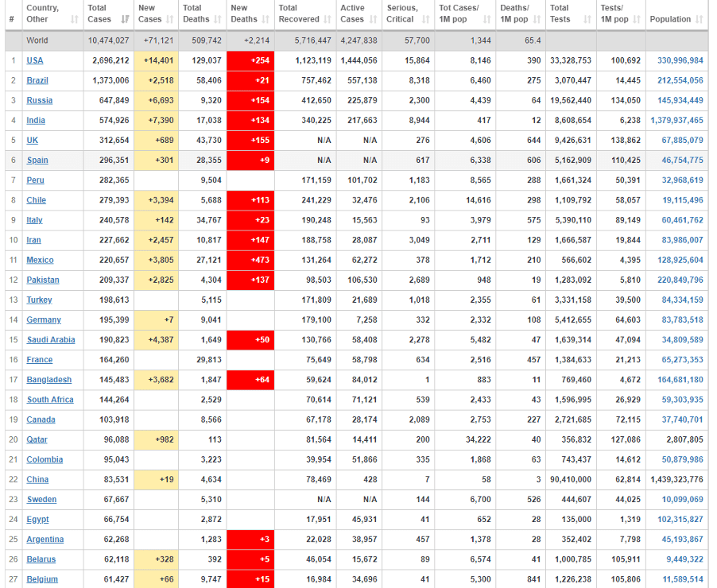Select Qatar Tot Cases/1M 34,222 value
This screenshot has width=717, height=588.
479,440
